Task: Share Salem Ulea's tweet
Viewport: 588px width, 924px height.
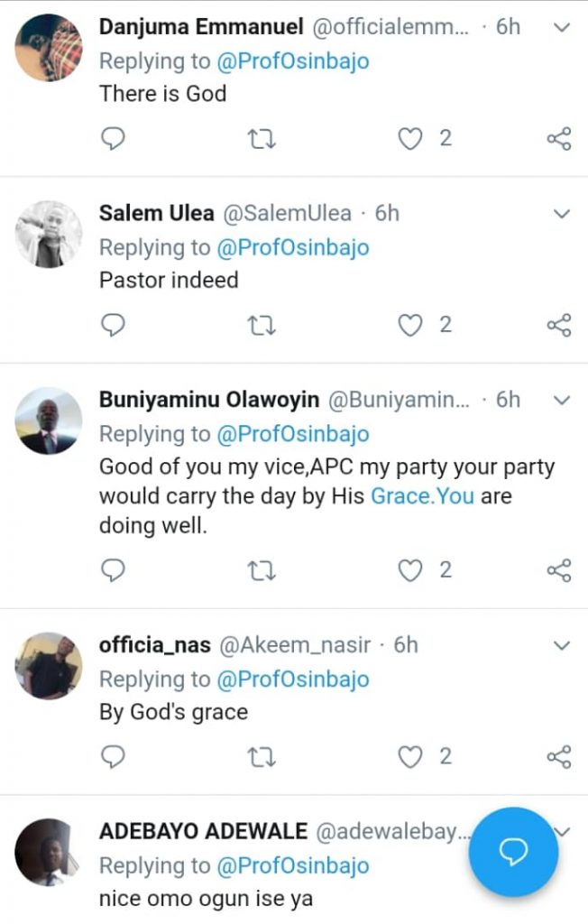Action: click(x=559, y=325)
